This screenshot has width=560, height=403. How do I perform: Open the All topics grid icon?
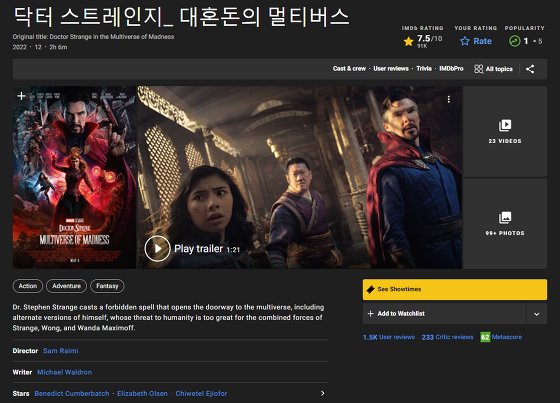click(478, 69)
